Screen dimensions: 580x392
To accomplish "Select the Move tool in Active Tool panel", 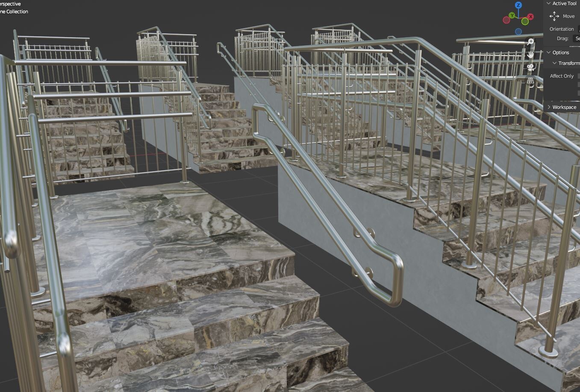I will (x=554, y=16).
